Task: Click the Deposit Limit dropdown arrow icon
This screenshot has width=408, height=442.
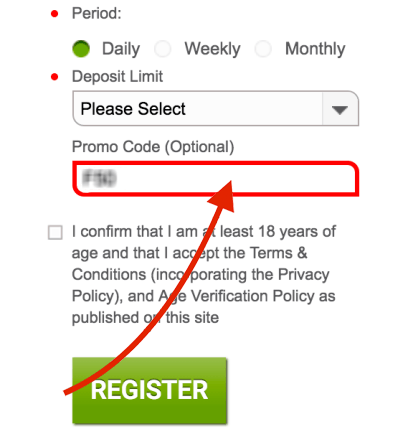Action: pyautogui.click(x=340, y=110)
